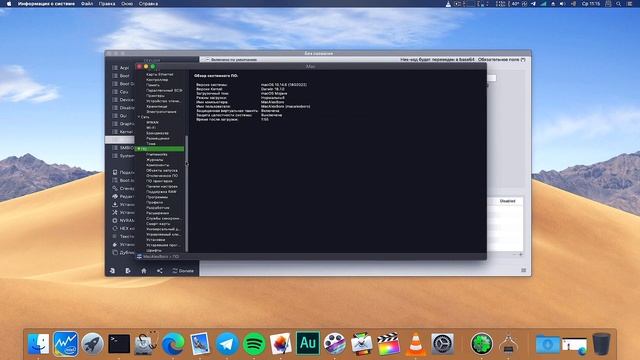Select 'WWAN' in System Information sidebar
The image size is (640, 360).
point(153,122)
